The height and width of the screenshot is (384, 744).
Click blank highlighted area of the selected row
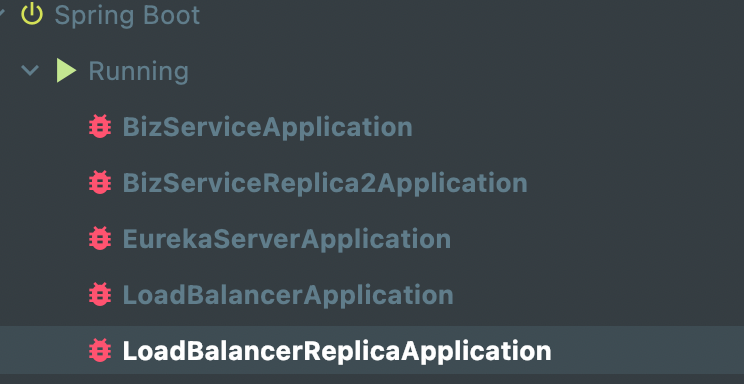point(648,350)
